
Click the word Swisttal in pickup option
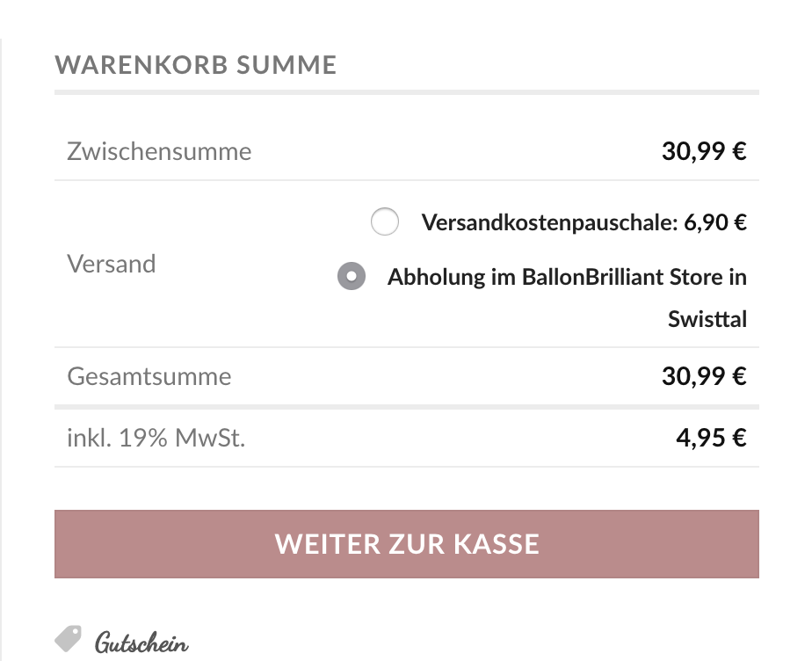pos(707,319)
